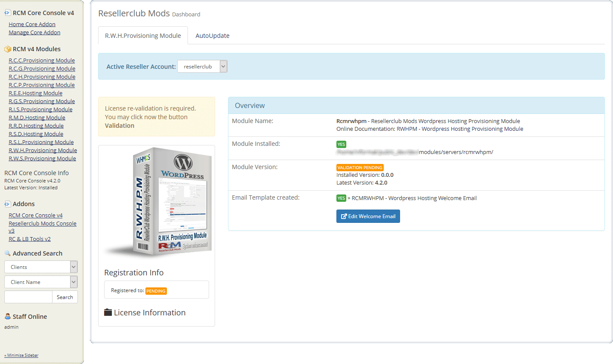The height and width of the screenshot is (364, 613).
Task: Click the R.W.H.P.M product box image
Action: pos(158,203)
